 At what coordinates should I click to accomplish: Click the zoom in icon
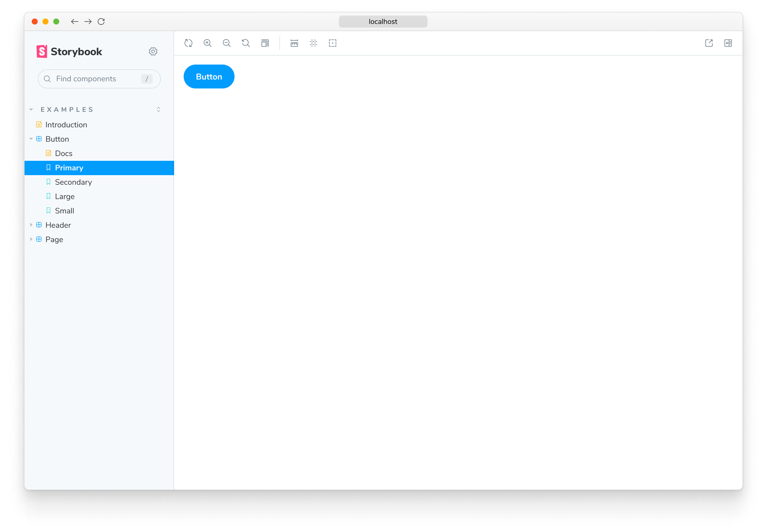tap(208, 43)
